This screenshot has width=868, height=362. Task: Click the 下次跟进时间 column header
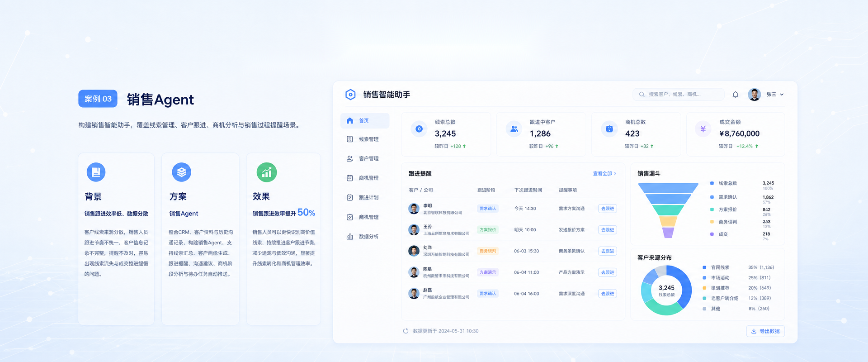coord(528,190)
